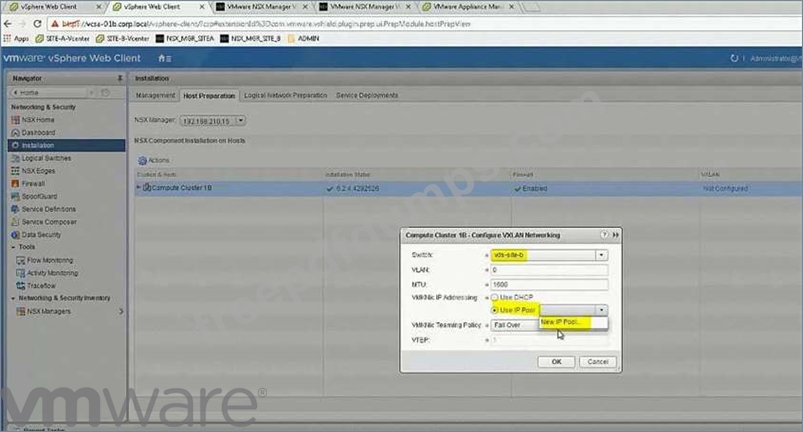Switch to the Management tab

click(x=156, y=96)
